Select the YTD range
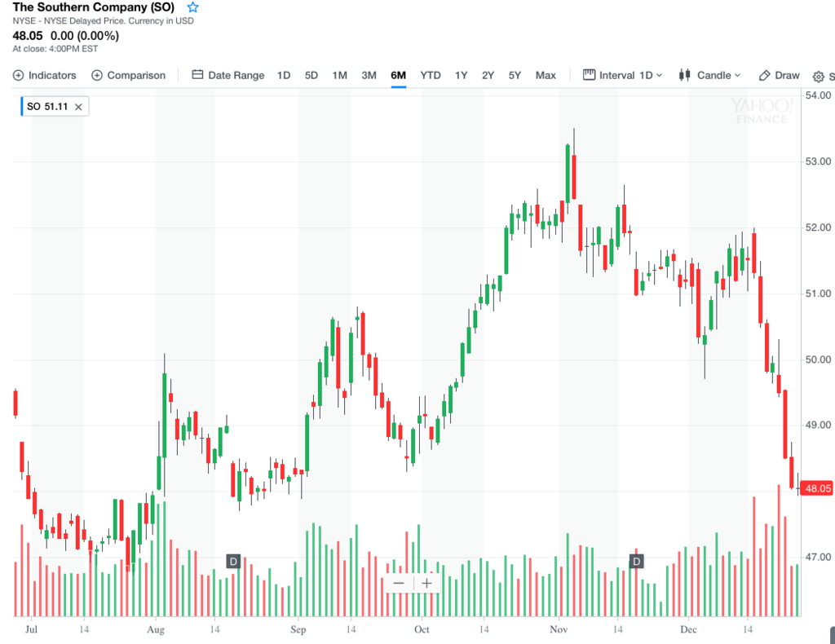This screenshot has width=835, height=644. pyautogui.click(x=431, y=75)
